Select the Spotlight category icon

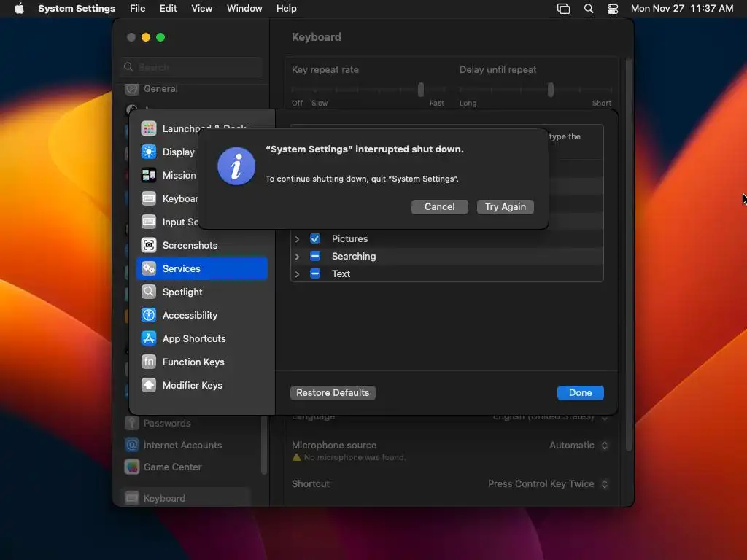click(x=149, y=292)
